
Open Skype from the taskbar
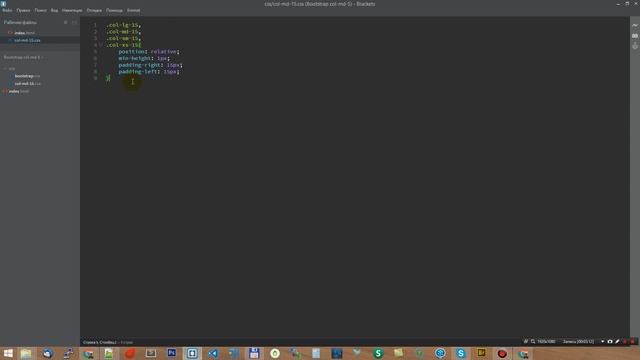click(461, 353)
